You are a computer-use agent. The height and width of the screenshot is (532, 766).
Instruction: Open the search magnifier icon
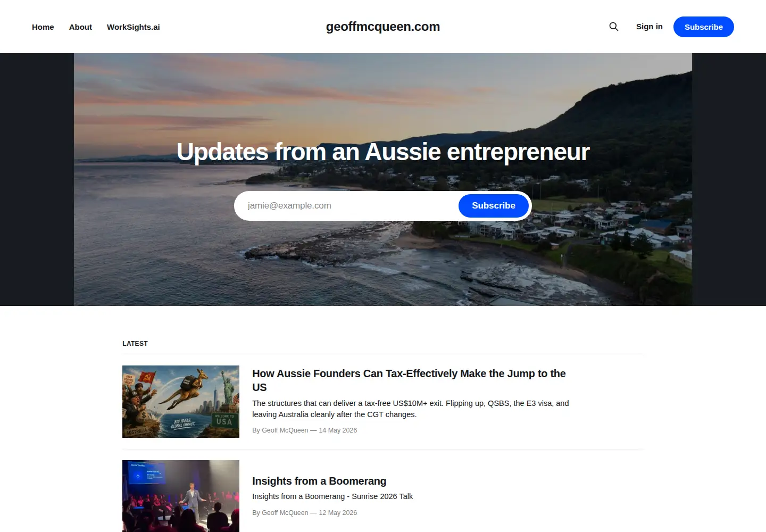click(614, 27)
